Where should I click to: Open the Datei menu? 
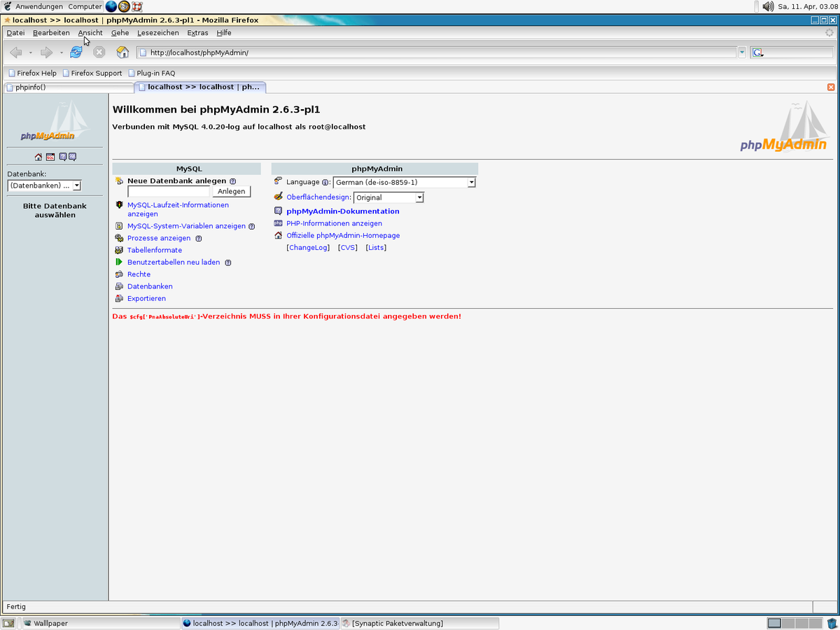(15, 33)
